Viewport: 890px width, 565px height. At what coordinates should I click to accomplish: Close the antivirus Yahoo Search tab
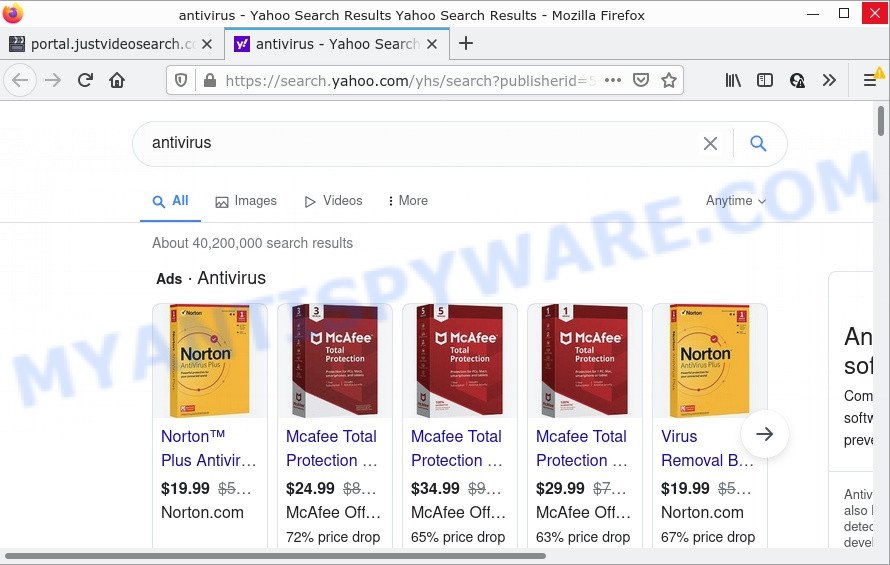(x=432, y=44)
